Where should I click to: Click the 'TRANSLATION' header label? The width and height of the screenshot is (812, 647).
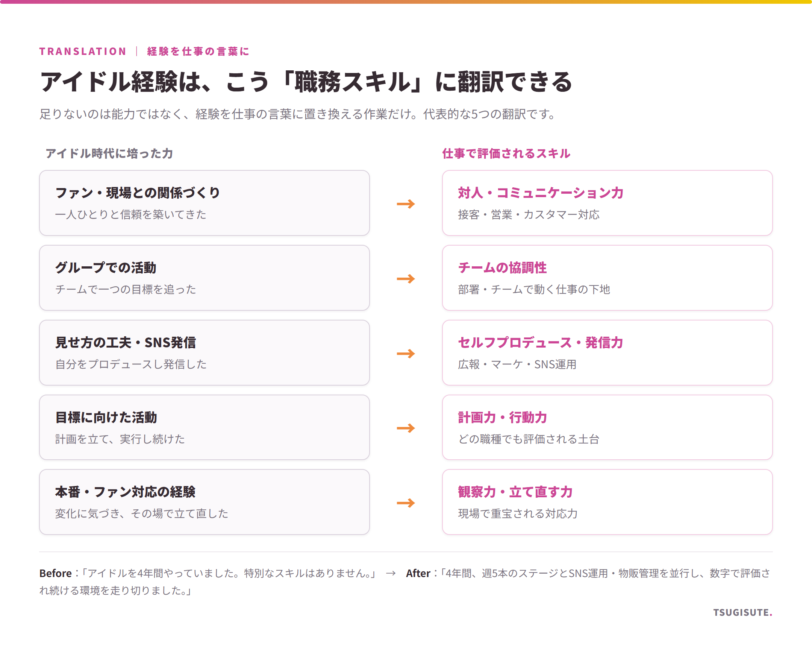(83, 51)
